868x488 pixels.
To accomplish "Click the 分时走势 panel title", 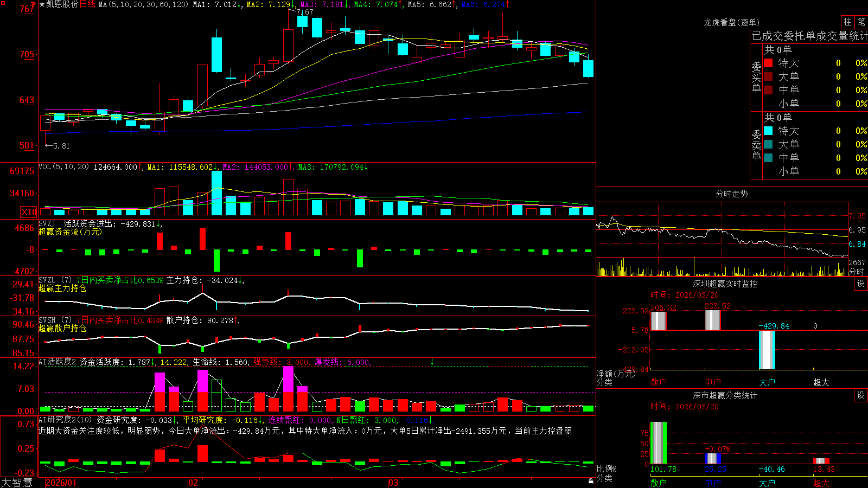I will pyautogui.click(x=731, y=194).
